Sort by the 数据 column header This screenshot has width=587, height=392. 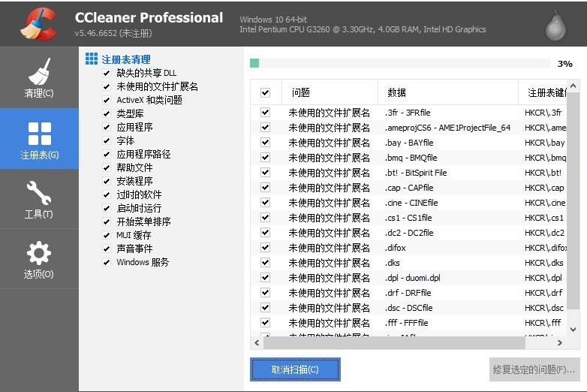pyautogui.click(x=397, y=92)
